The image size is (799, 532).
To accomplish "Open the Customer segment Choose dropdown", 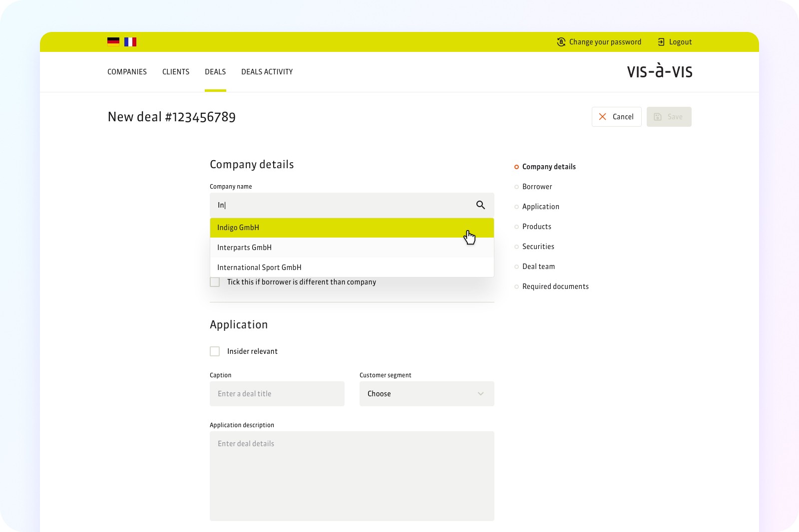I will 427,394.
